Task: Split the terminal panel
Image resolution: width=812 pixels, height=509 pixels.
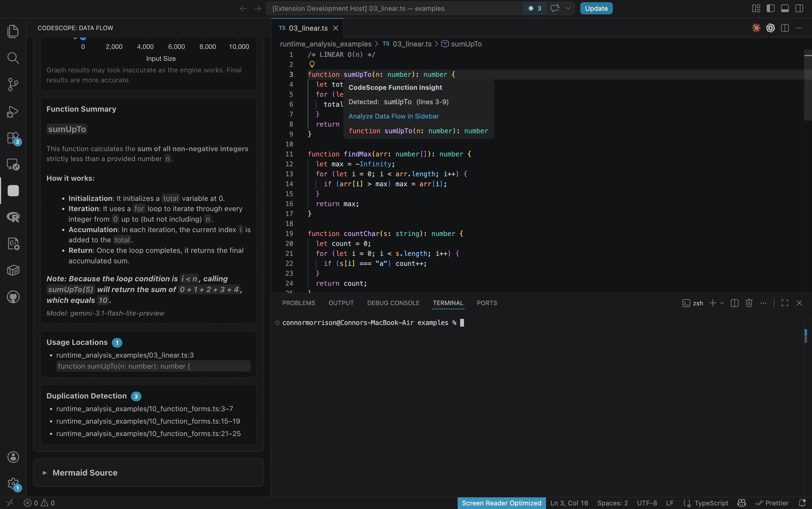Action: click(x=735, y=303)
